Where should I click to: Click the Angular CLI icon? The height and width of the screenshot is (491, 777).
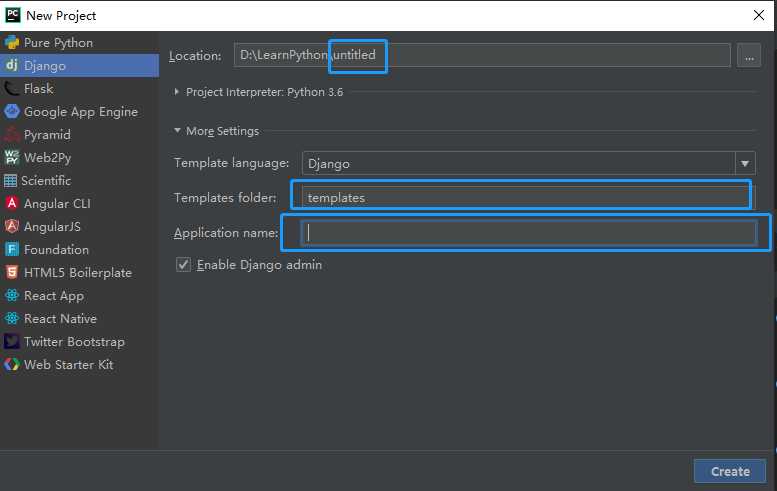coord(12,203)
